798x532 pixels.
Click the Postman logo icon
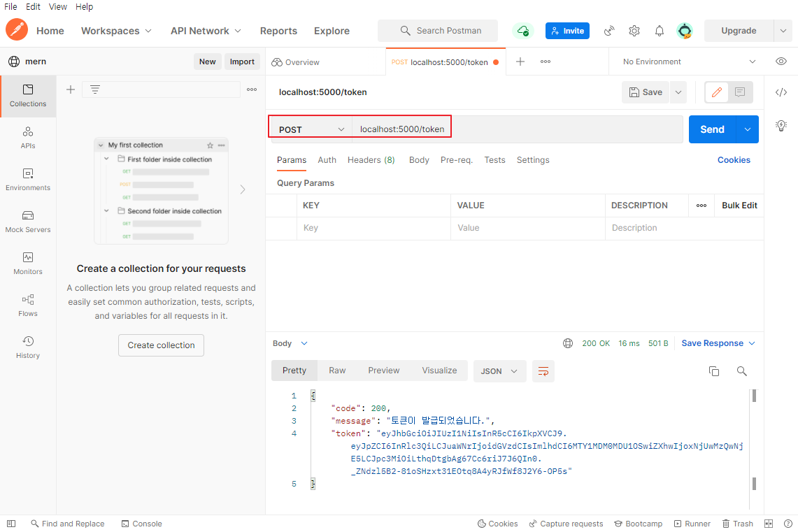coord(16,29)
